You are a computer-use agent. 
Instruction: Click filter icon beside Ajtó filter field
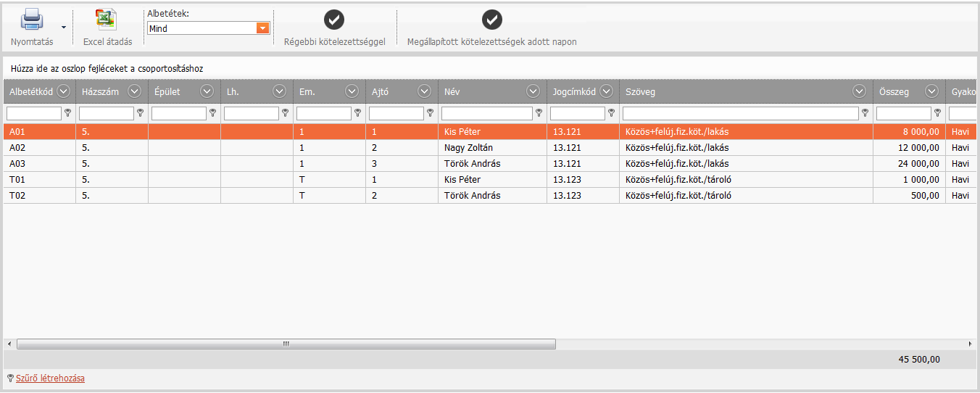pos(430,113)
